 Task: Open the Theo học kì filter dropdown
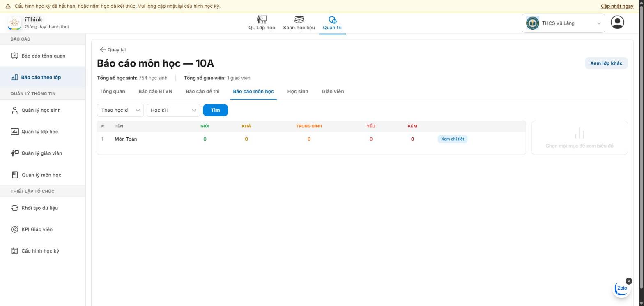(x=120, y=110)
